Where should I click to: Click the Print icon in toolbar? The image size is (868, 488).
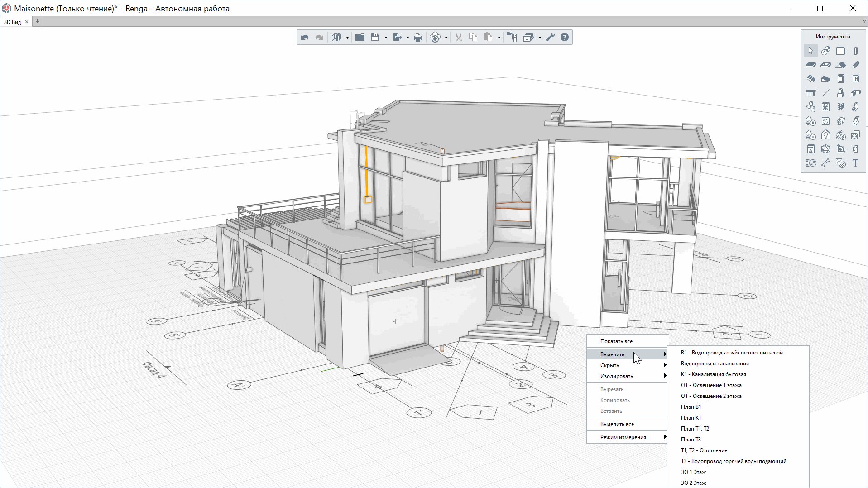[x=418, y=38]
